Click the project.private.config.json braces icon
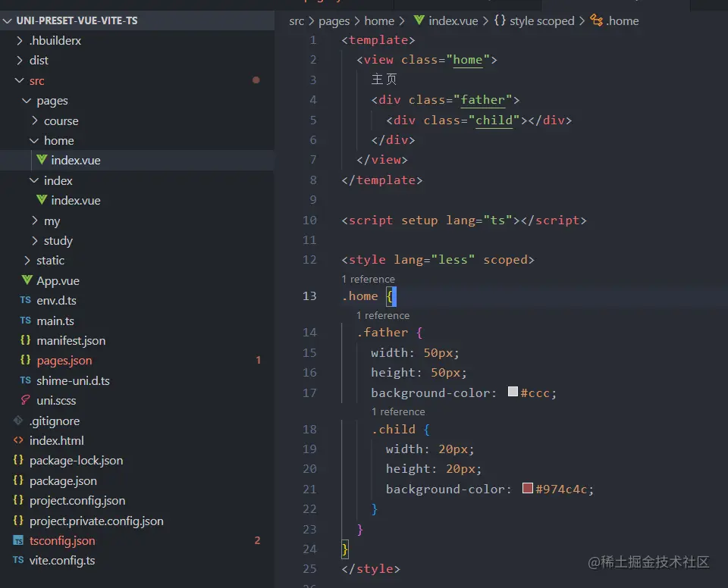Screen dimensions: 728x588 point(18,520)
